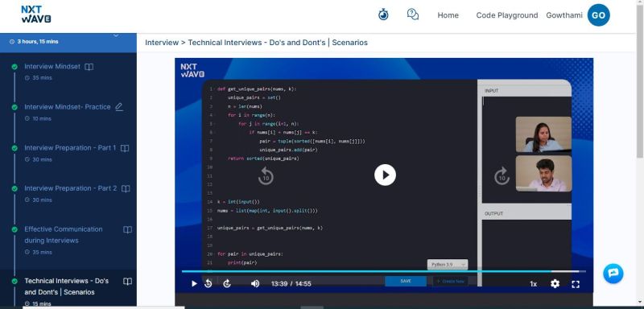Viewport: 644px width, 309px height.
Task: Open playback speed 1x selector
Action: (x=533, y=284)
